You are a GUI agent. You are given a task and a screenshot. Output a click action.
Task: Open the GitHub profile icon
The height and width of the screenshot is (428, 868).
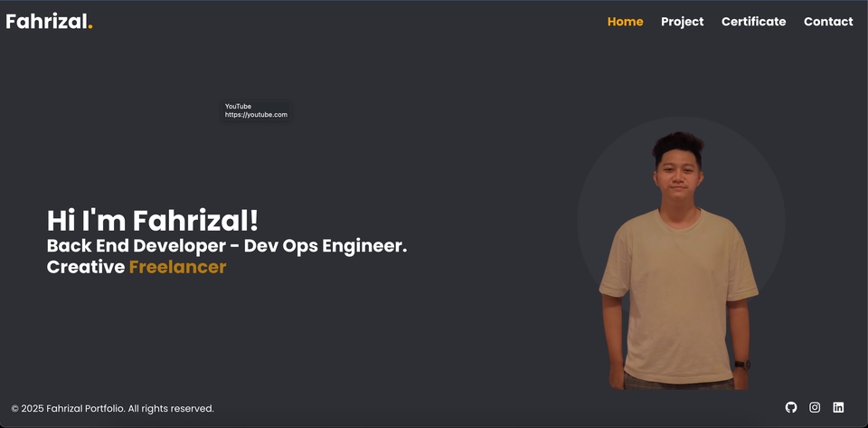(791, 407)
